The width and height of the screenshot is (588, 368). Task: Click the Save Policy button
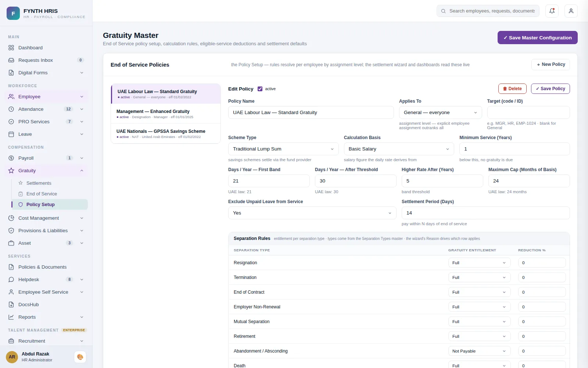click(551, 89)
